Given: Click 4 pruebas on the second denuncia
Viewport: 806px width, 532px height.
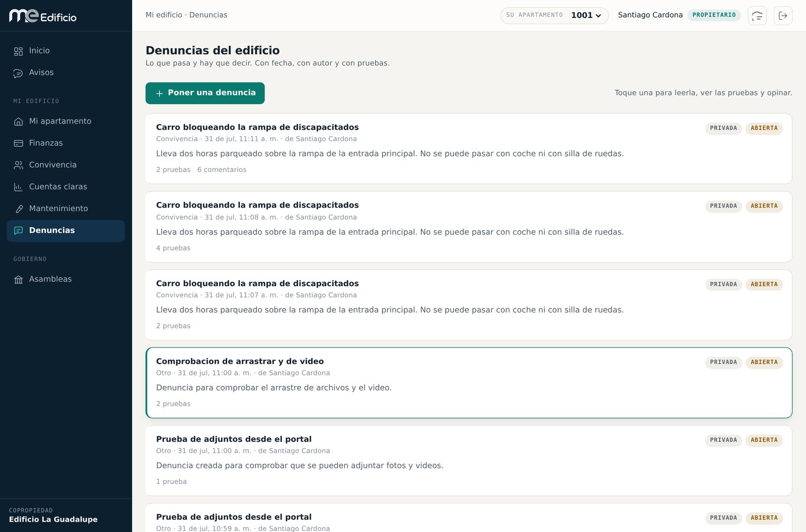Looking at the screenshot, I should [173, 248].
